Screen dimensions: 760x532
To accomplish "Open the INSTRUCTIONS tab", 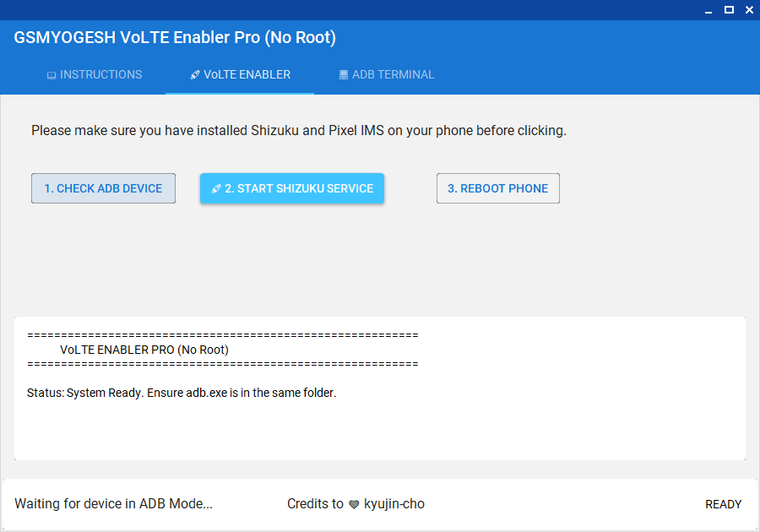I will (94, 74).
